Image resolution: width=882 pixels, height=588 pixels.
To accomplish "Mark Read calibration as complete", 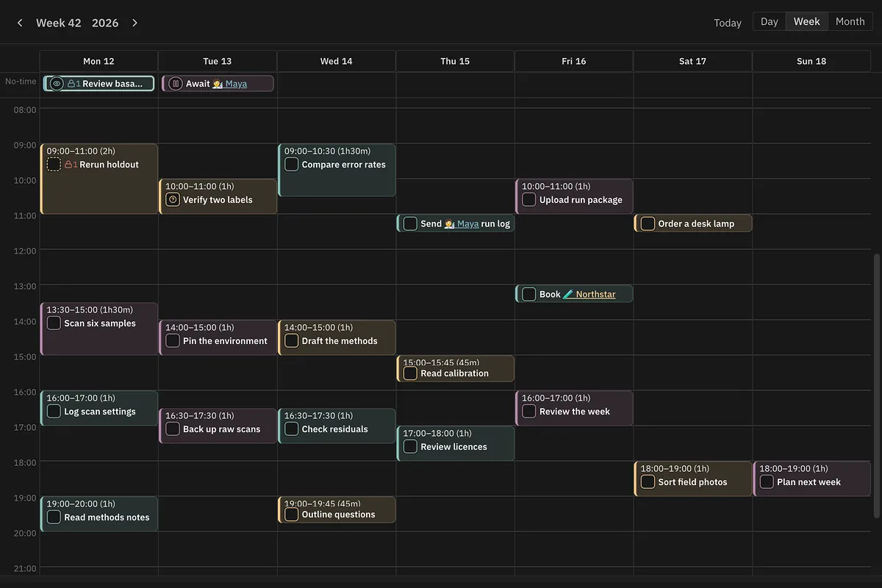I will pyautogui.click(x=410, y=373).
